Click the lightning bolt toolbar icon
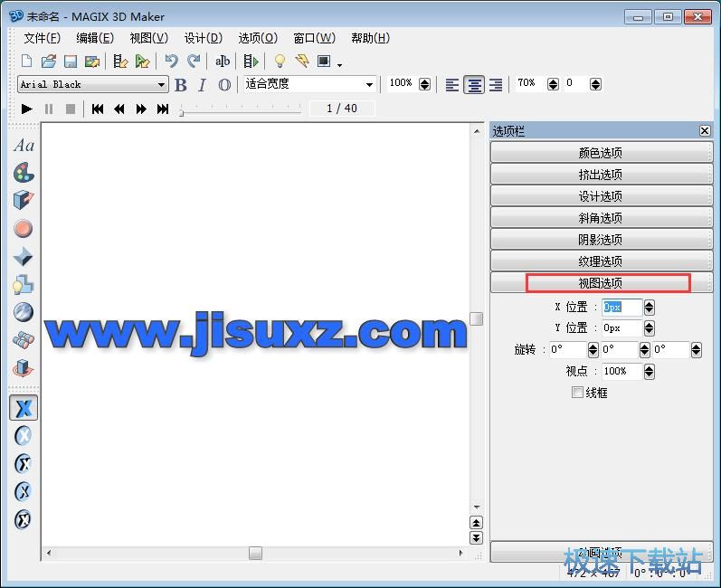Image resolution: width=721 pixels, height=588 pixels. [x=302, y=61]
